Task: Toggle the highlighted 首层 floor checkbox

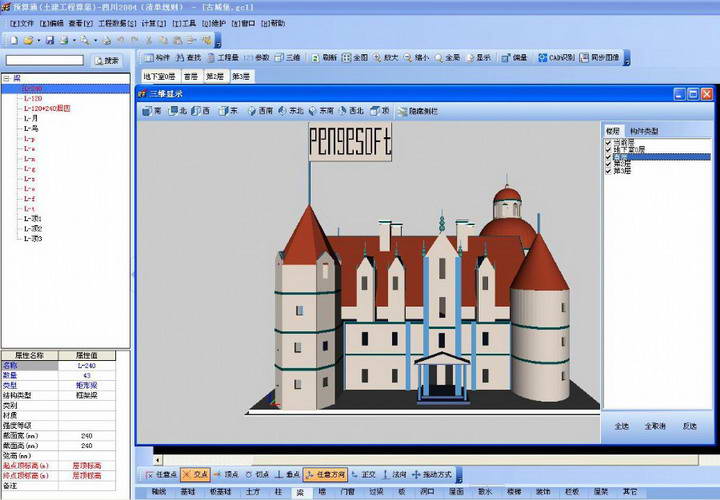Action: [x=608, y=157]
